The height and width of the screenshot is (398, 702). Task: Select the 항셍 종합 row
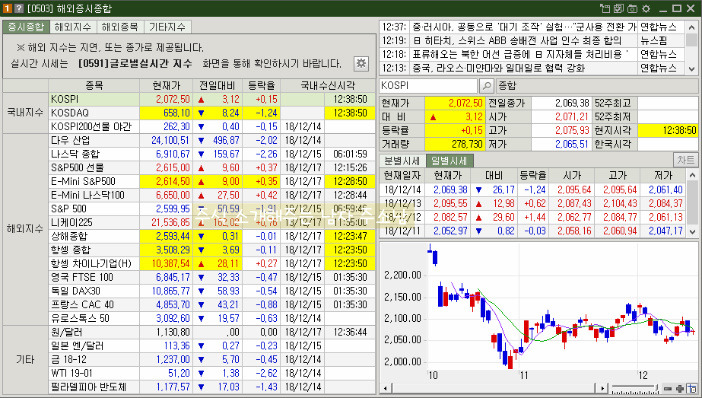tap(212, 250)
